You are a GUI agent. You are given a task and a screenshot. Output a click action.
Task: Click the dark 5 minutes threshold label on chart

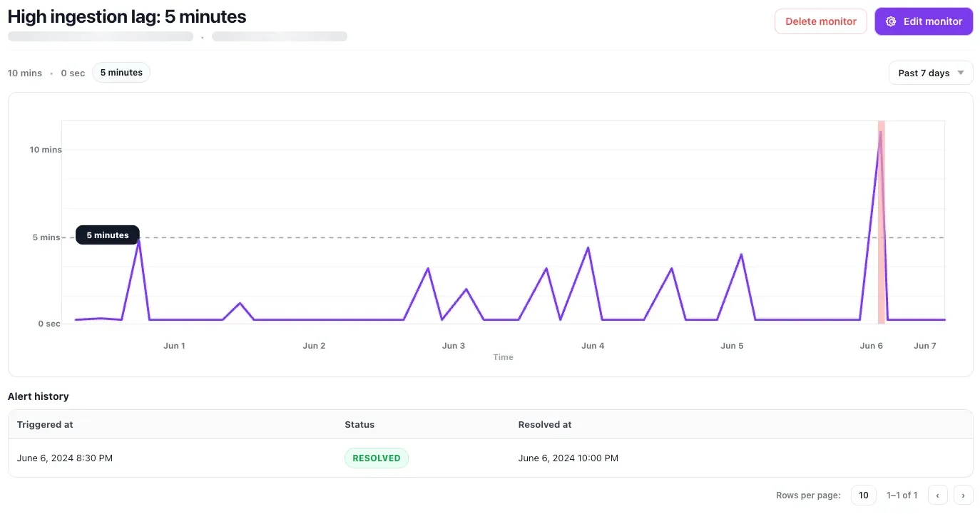(x=108, y=235)
